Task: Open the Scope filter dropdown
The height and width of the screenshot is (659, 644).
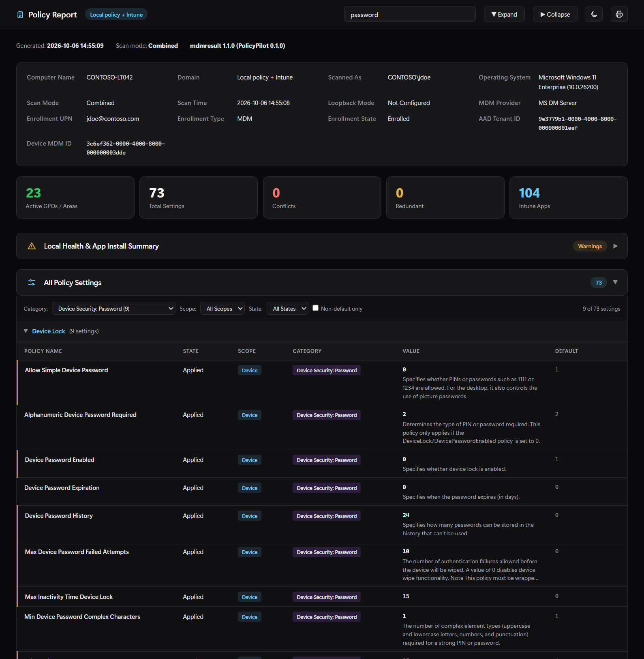Action: pos(223,309)
